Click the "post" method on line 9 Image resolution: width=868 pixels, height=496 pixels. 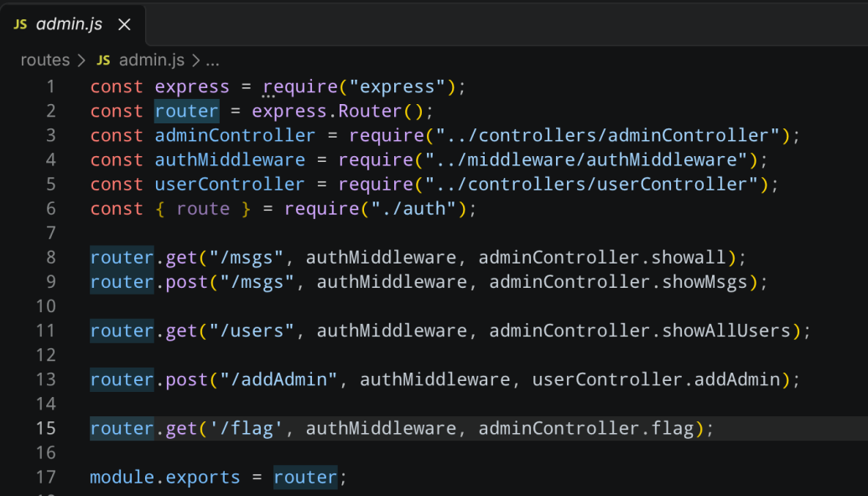click(x=186, y=281)
